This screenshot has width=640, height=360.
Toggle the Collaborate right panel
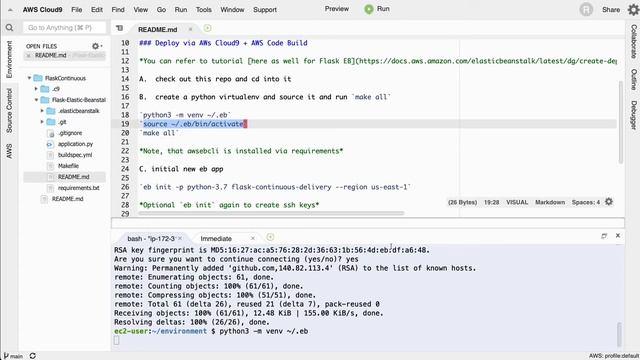click(x=633, y=41)
